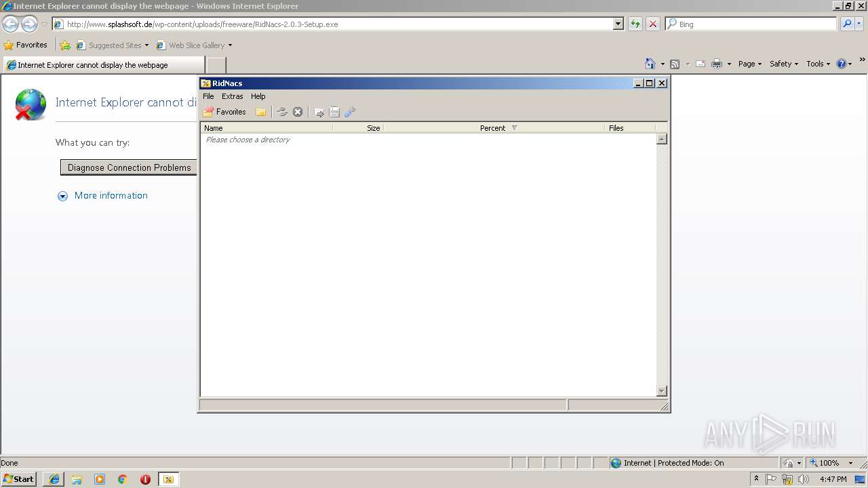Click the refresh page icon
The height and width of the screenshot is (488, 868).
(635, 24)
